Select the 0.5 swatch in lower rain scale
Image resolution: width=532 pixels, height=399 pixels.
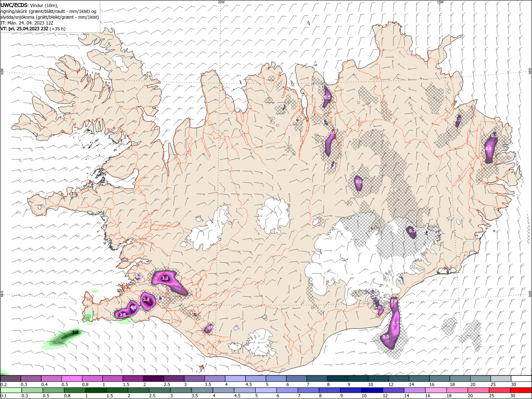coord(53,390)
